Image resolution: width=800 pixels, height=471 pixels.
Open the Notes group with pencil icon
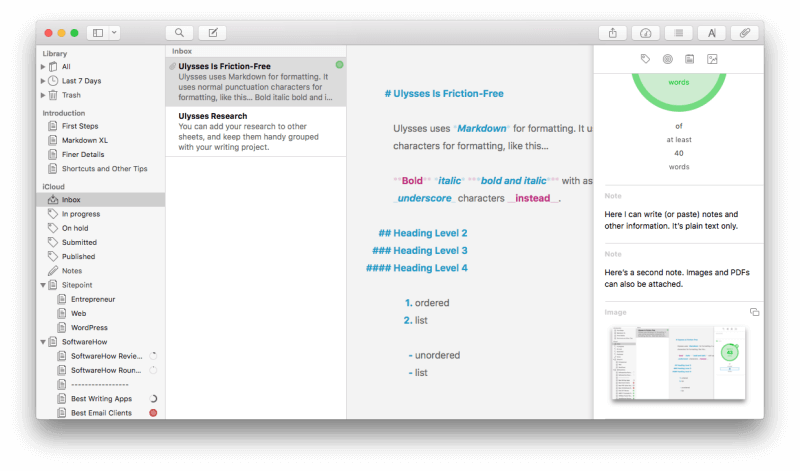101,271
